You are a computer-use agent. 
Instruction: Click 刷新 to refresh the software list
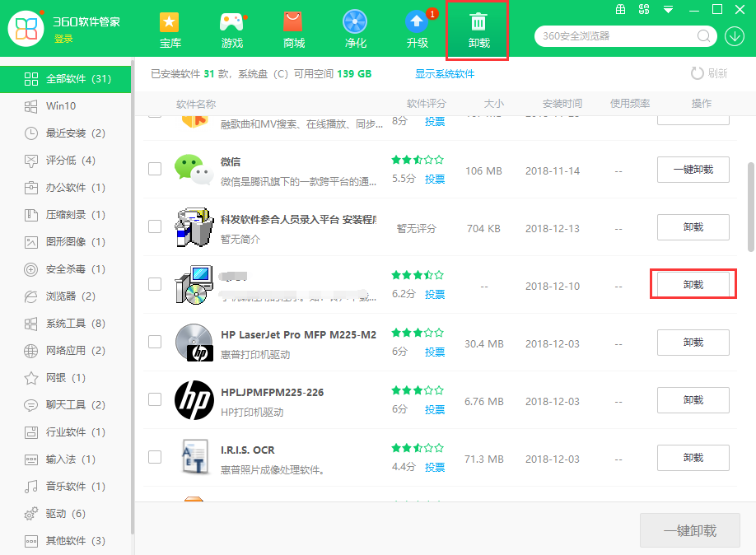coord(708,73)
